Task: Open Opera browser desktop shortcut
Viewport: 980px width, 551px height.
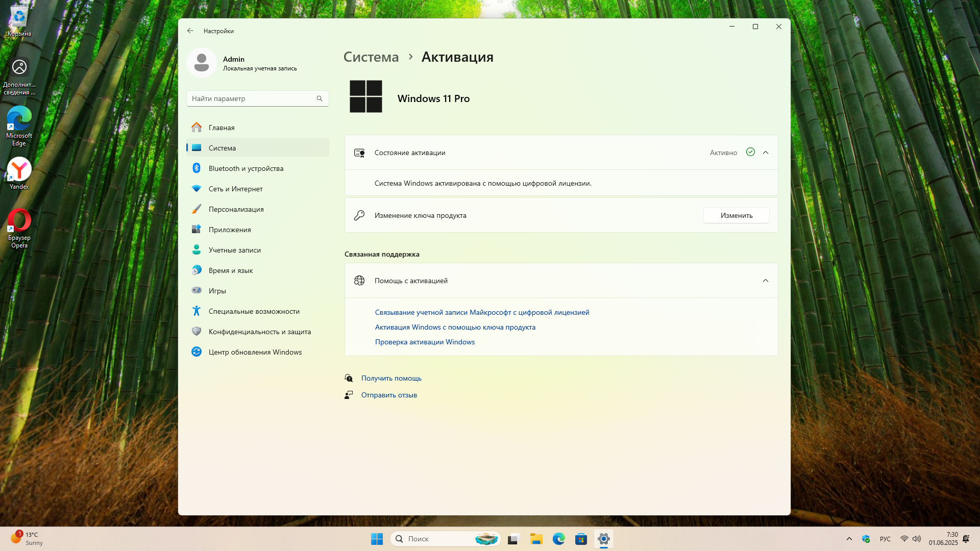Action: [19, 220]
